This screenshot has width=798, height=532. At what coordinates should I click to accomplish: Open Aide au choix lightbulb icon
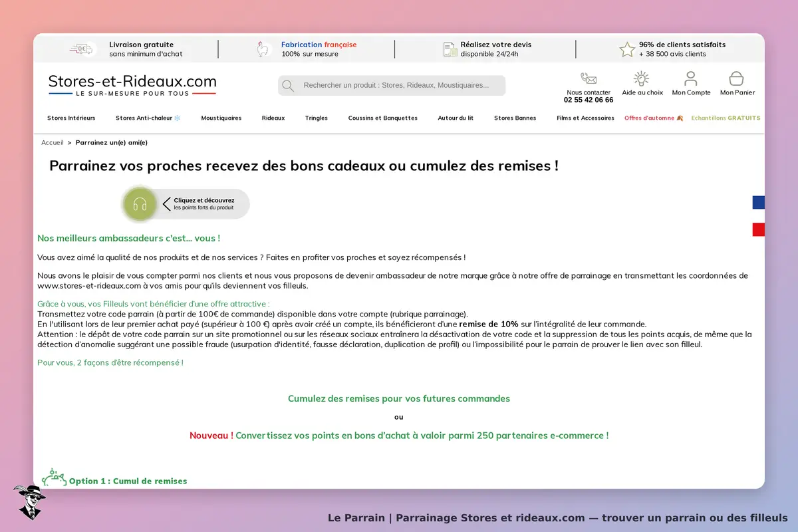pos(642,78)
